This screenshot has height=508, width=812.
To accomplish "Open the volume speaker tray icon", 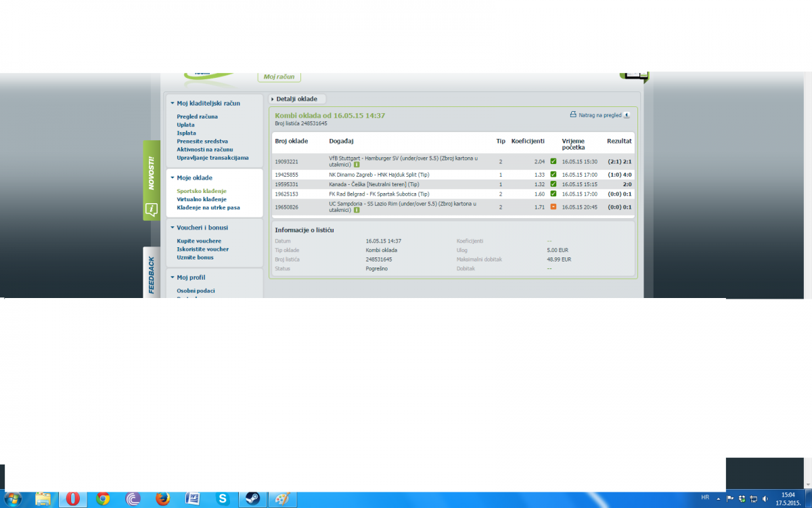I will click(x=765, y=499).
